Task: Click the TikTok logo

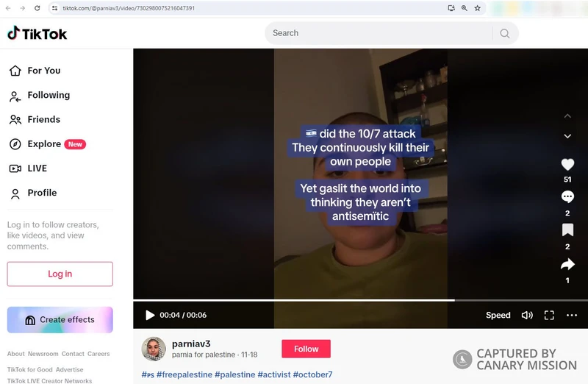Action: (x=37, y=33)
